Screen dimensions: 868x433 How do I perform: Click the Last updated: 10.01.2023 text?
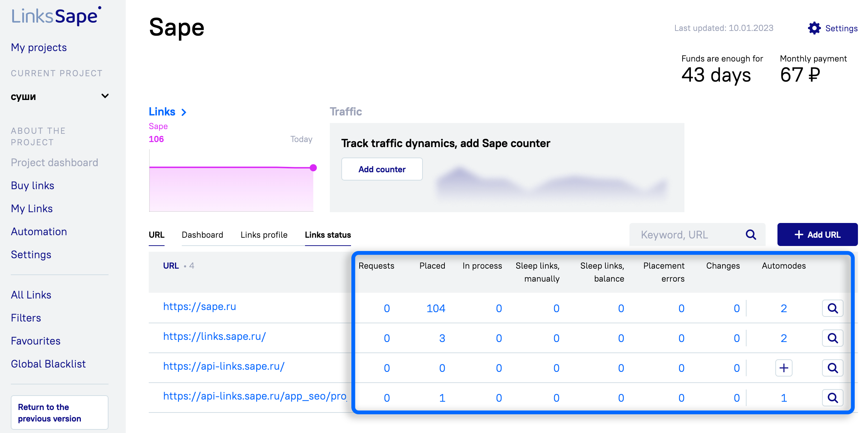(x=724, y=28)
